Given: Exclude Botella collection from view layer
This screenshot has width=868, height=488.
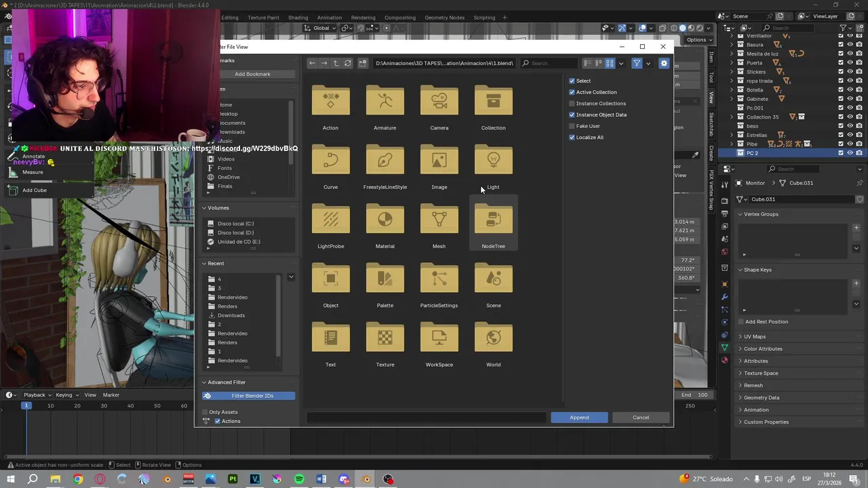Looking at the screenshot, I should coord(841,89).
